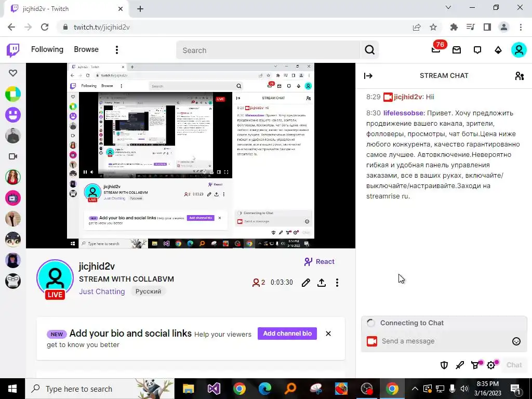Select the jicjhid2v - Twitch tab
Viewport: 532px width, 399px height.
click(66, 9)
